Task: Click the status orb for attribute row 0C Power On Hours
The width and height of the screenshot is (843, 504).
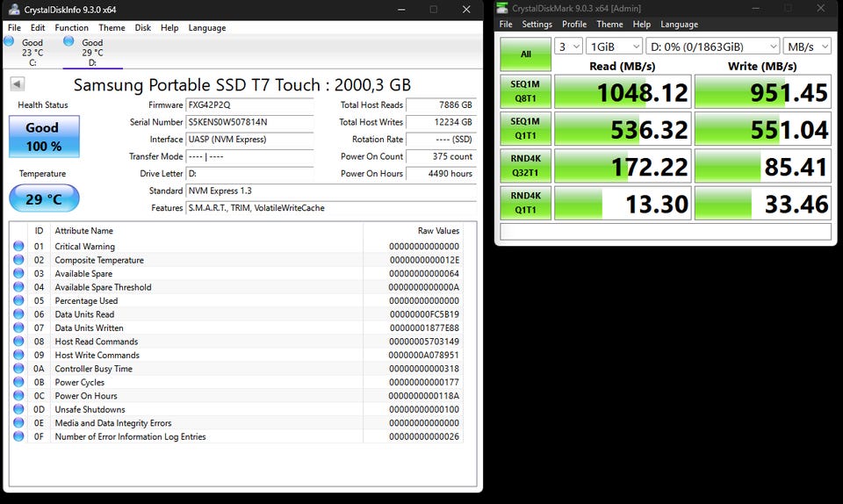Action: point(18,395)
